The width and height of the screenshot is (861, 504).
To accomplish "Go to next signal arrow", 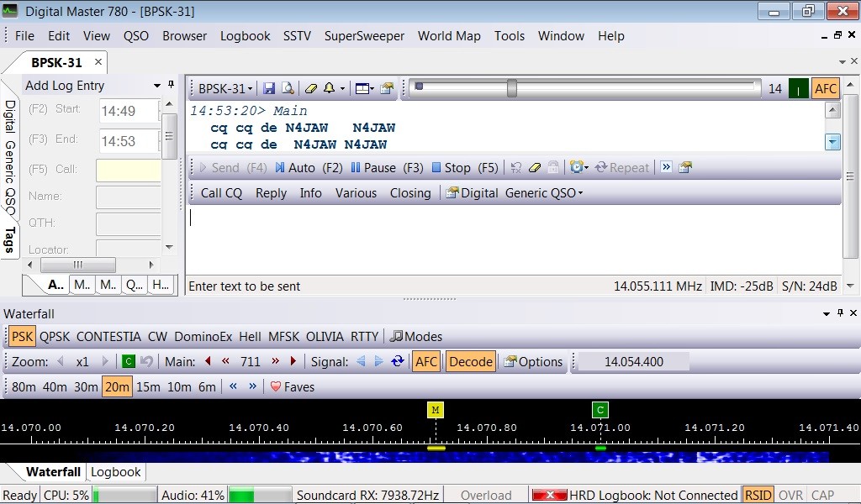I will coord(379,361).
